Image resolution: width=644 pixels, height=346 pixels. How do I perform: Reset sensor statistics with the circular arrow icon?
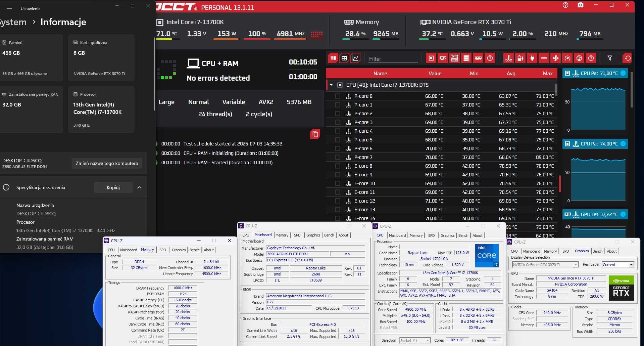pos(628,58)
